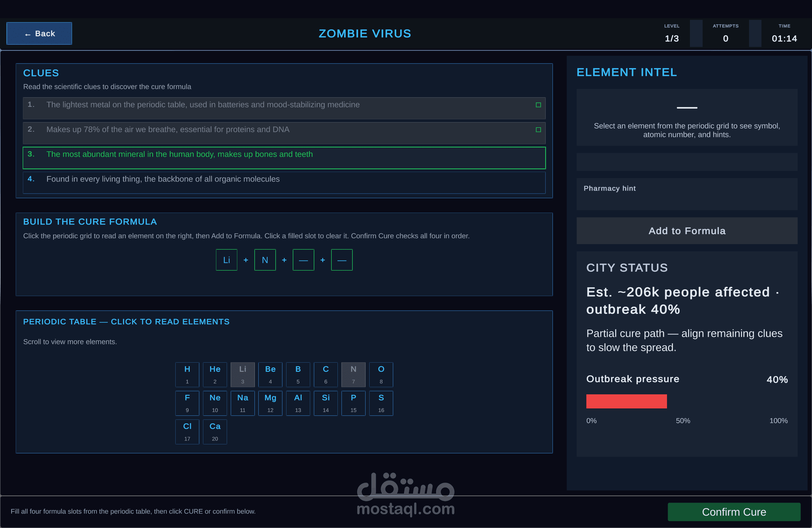Click the Add to Formula button

pos(687,231)
